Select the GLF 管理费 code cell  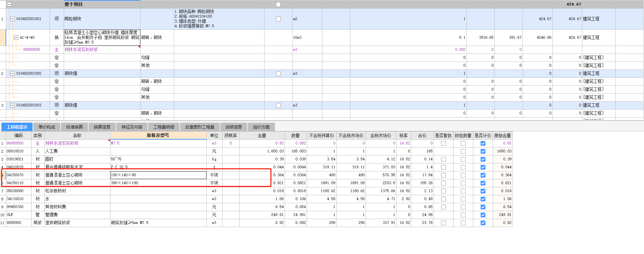tap(19, 215)
